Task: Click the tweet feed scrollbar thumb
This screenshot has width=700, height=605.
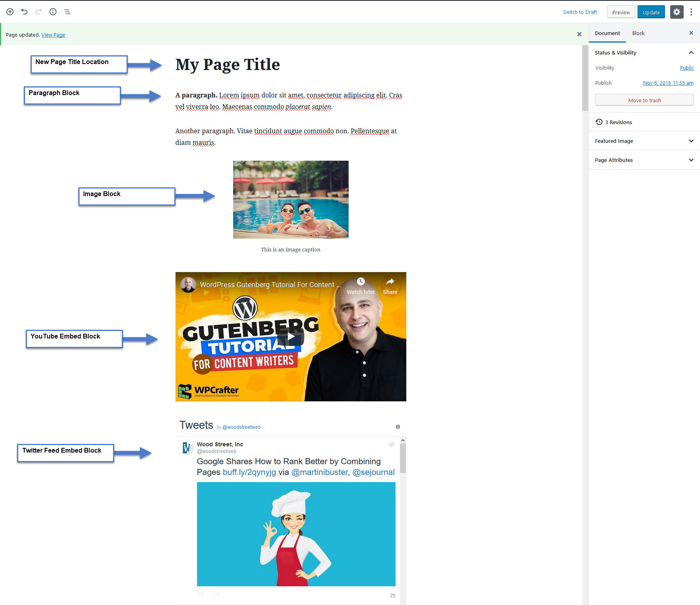Action: tap(403, 458)
